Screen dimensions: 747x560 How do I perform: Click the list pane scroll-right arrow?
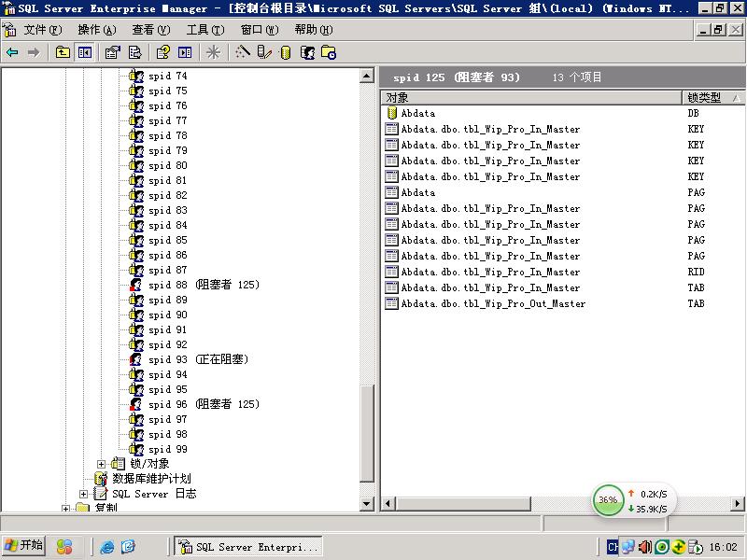(x=738, y=503)
